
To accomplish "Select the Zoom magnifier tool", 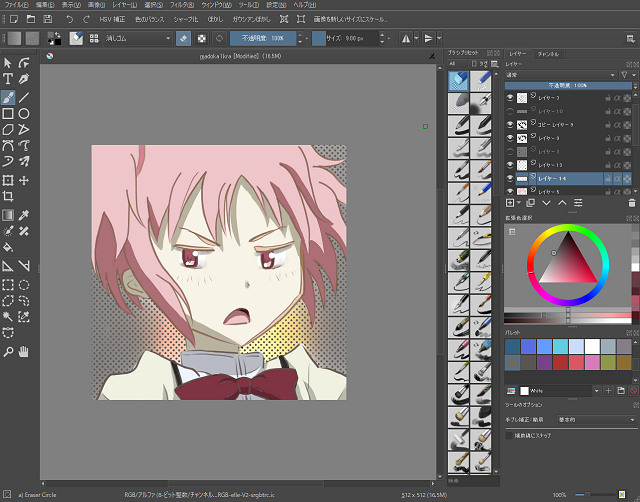I will pos(8,351).
